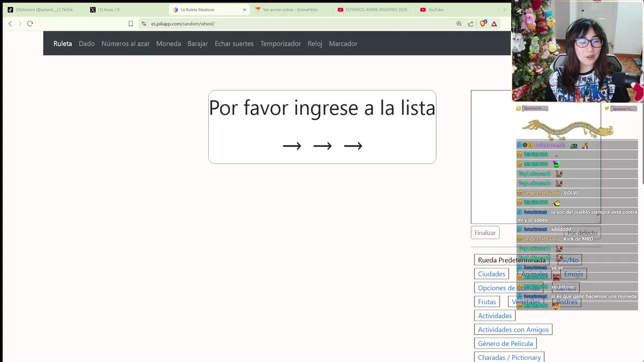Click the Por defecto button
This screenshot has width=644, height=362.
coord(582,233)
